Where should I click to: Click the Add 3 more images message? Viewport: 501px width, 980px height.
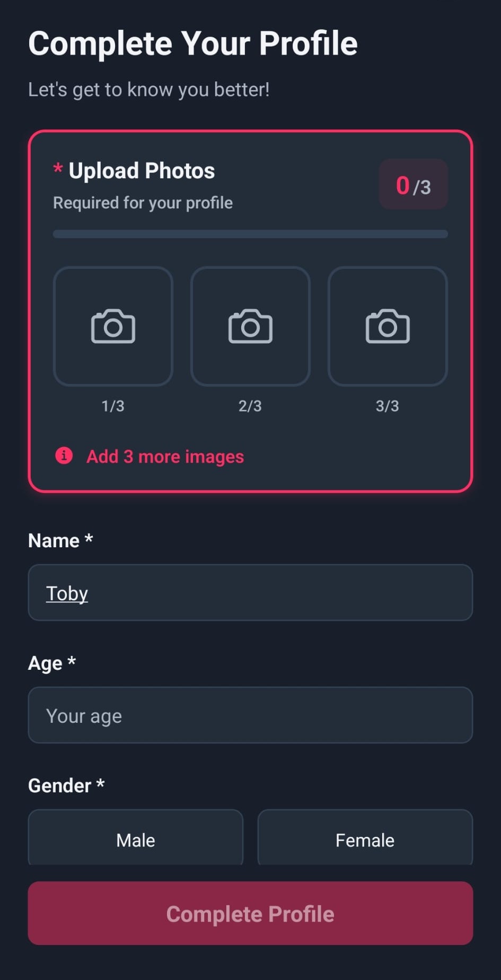pos(165,457)
